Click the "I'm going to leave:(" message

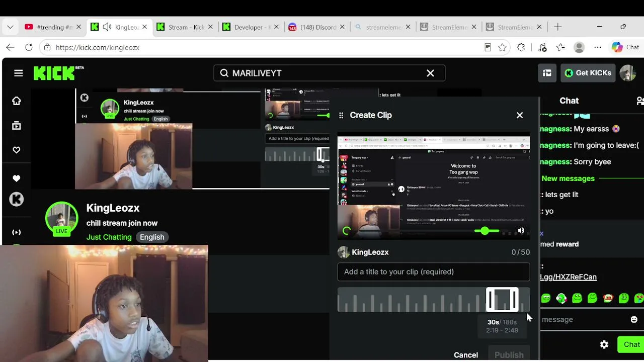click(x=606, y=145)
